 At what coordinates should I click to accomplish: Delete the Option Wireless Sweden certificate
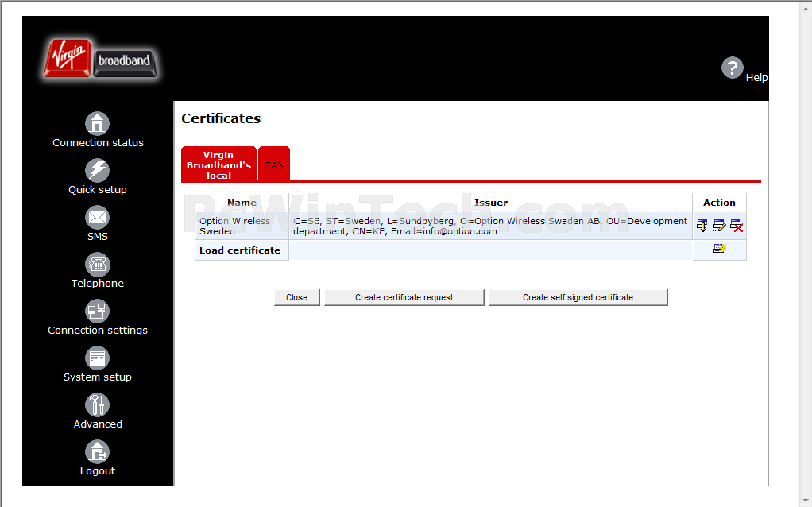point(737,225)
